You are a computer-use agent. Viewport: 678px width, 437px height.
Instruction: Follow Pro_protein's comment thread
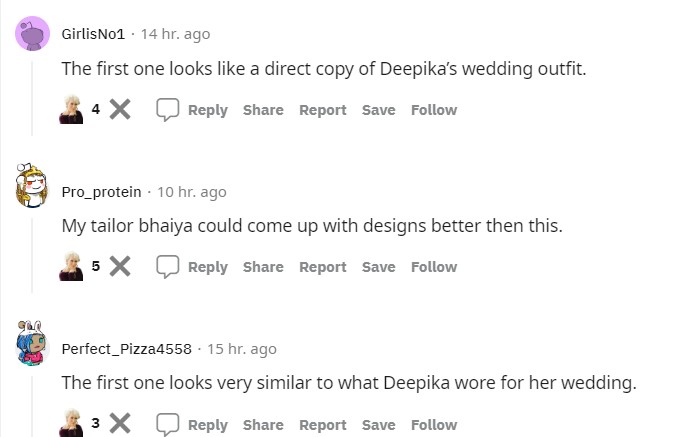tap(433, 267)
